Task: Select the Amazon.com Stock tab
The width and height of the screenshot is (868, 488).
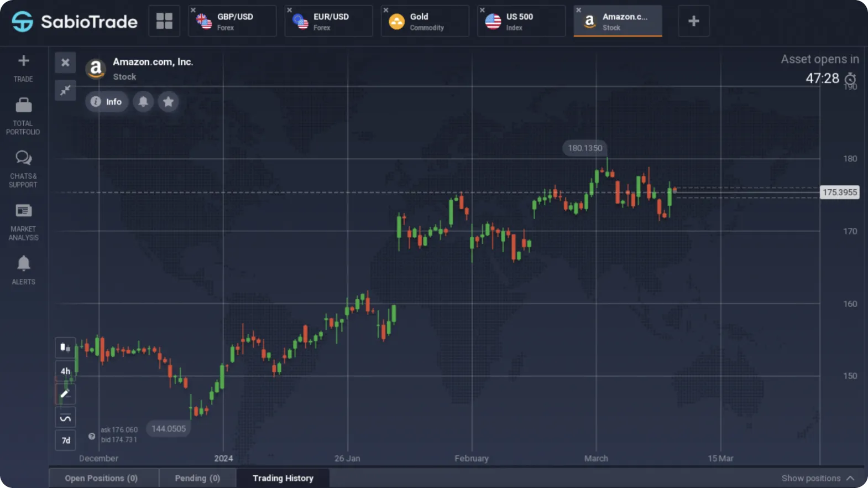Action: click(x=618, y=22)
